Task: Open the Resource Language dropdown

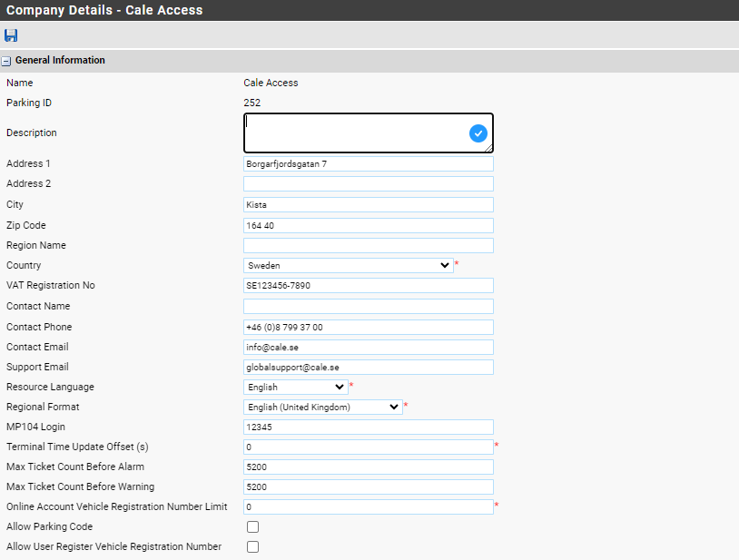Action: (x=295, y=388)
